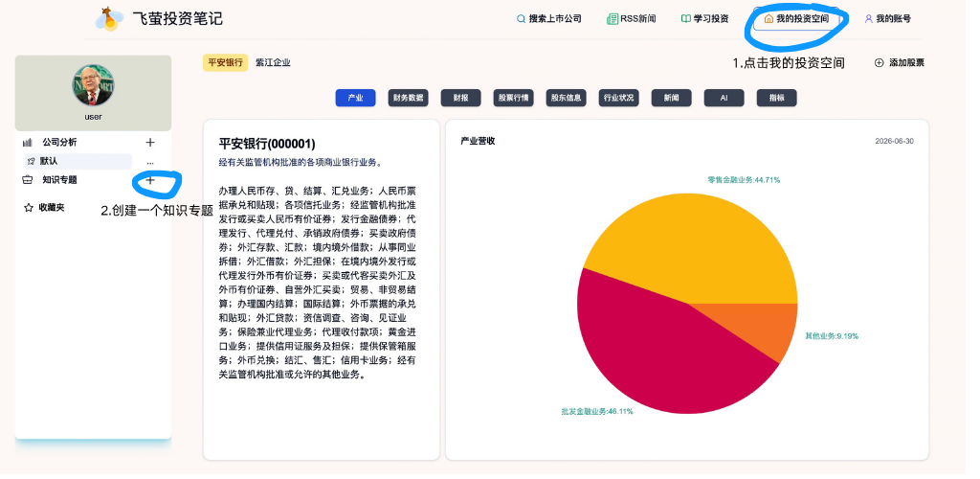Viewport: 980px width, 479px height.
Task: Click the 知识专题 section label
Action: coord(59,180)
